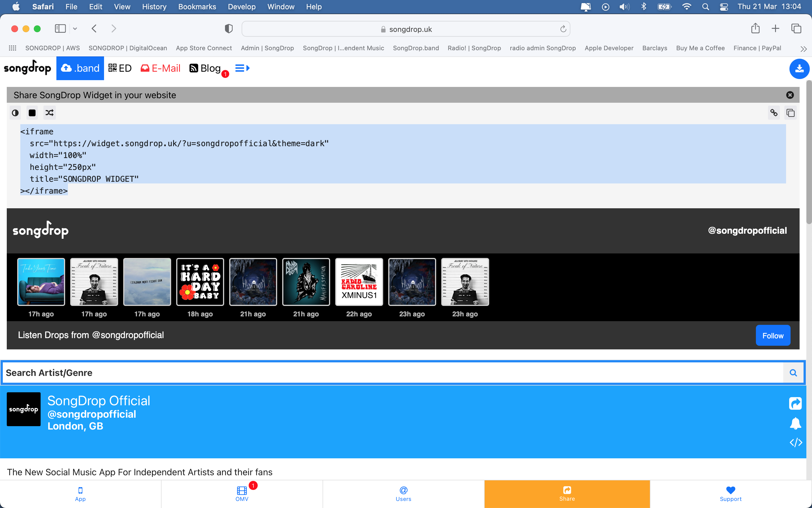Screen dimensions: 812x508
Task: Open the SongDrop Official name link
Action: pyautogui.click(x=99, y=401)
